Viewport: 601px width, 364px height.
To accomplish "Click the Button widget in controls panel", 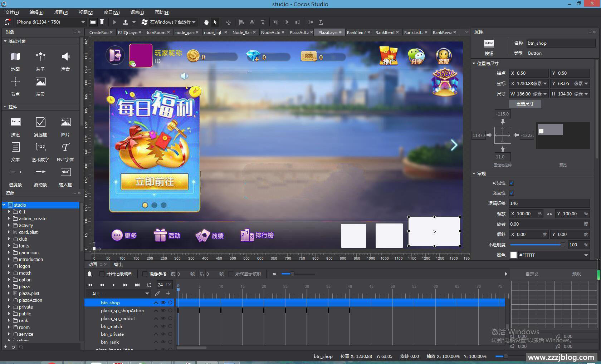I will tap(15, 122).
